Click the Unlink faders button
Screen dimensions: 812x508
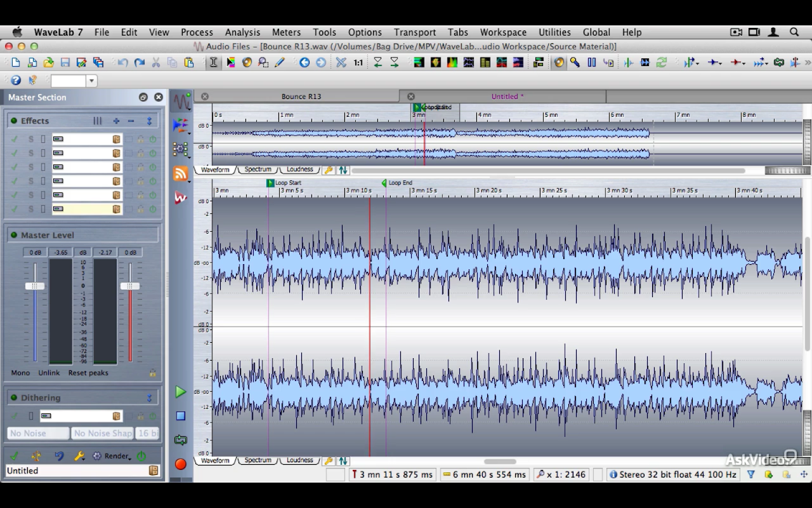pos(49,373)
